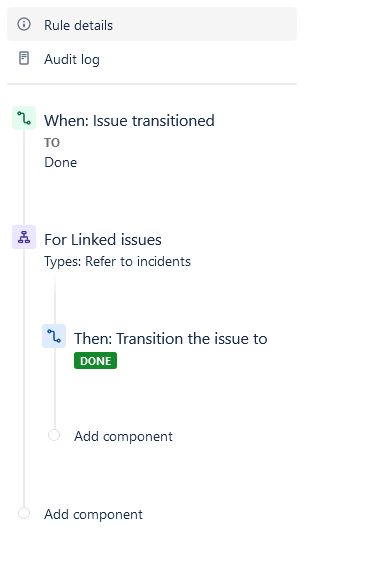The width and height of the screenshot is (368, 573).
Task: Click the bottom Add component circle
Action: (x=24, y=513)
